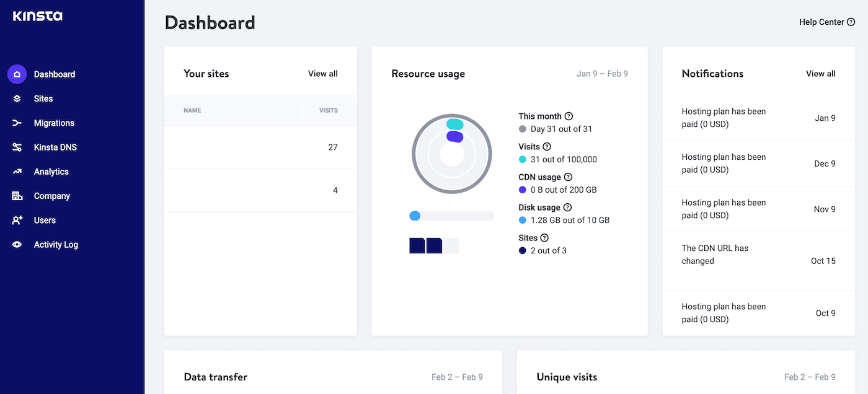The height and width of the screenshot is (394, 868).
Task: Click 31 out of 100,000 visits text
Action: 564,159
